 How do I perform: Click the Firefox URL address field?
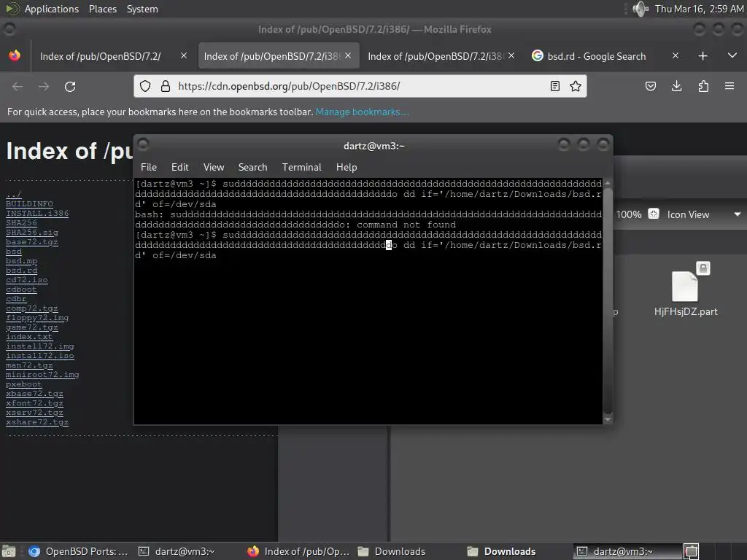coord(360,86)
